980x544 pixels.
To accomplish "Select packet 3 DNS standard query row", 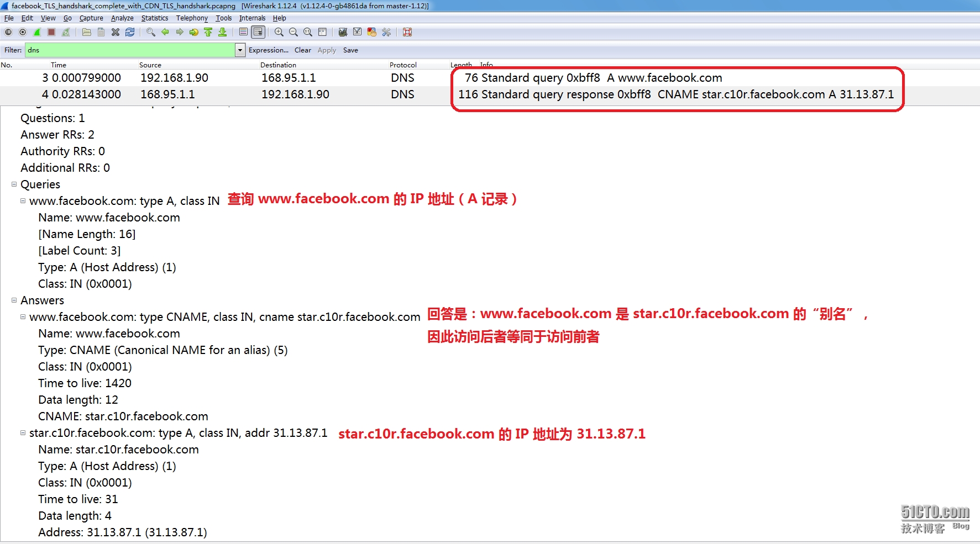I will 490,78.
